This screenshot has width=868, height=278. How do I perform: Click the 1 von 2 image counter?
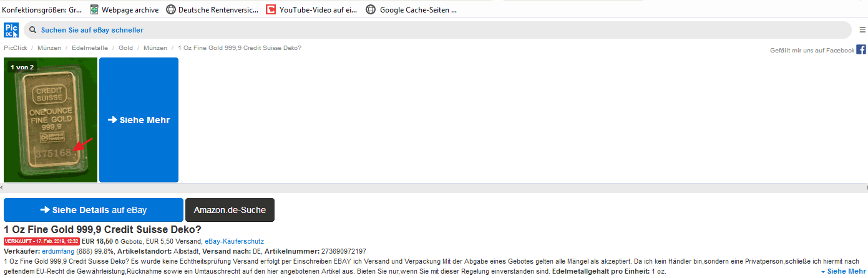(x=22, y=67)
